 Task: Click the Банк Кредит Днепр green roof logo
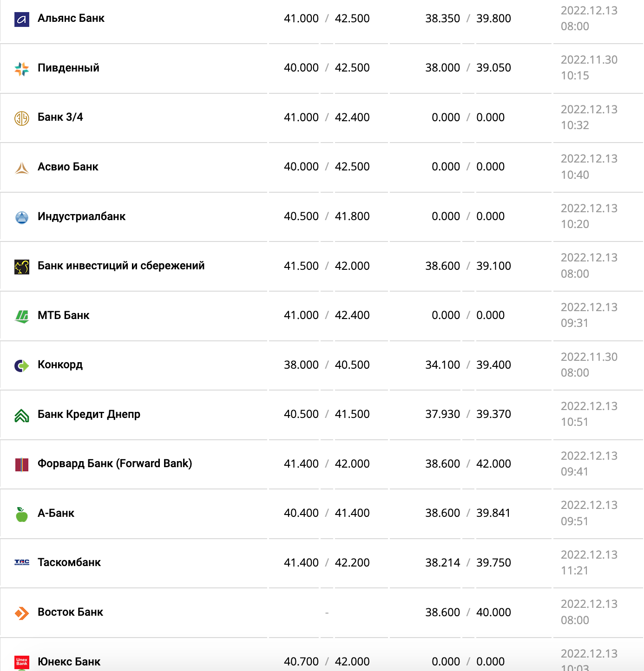point(22,416)
